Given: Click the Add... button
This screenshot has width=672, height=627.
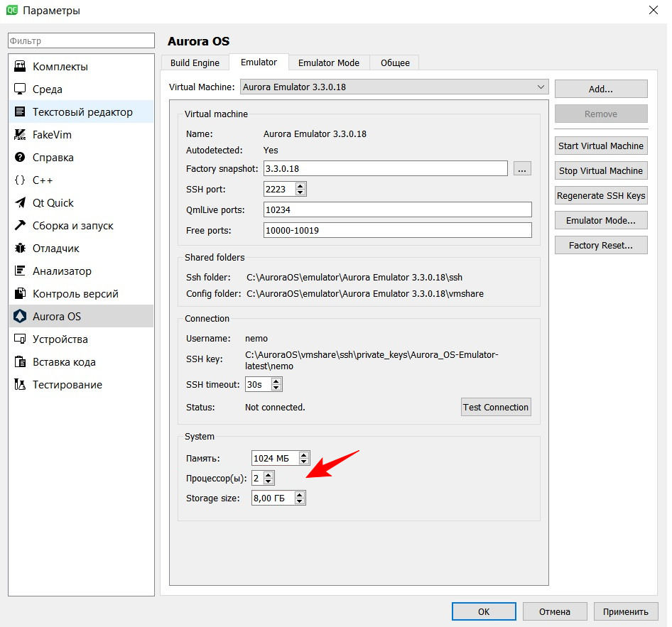Looking at the screenshot, I should [x=601, y=89].
